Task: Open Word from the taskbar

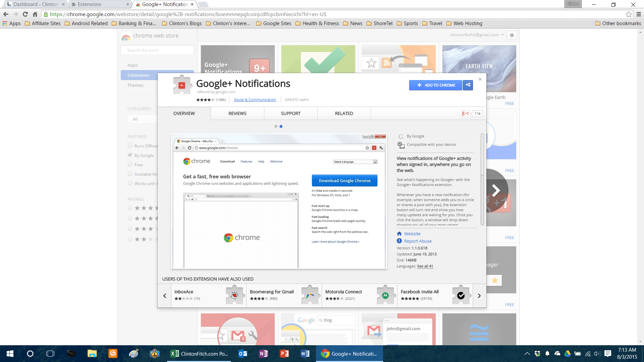Action: (x=305, y=354)
